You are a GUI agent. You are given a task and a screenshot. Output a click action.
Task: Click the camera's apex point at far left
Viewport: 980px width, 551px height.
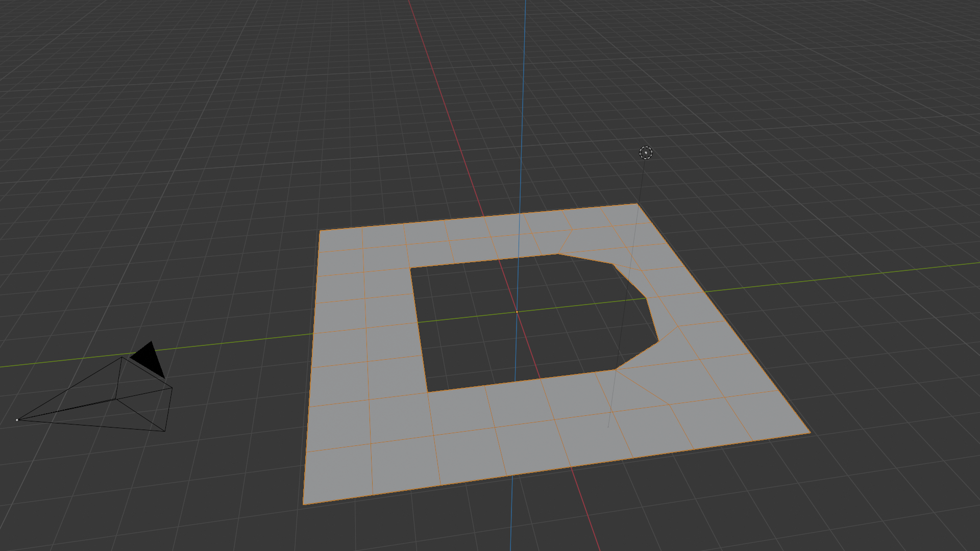click(x=17, y=420)
